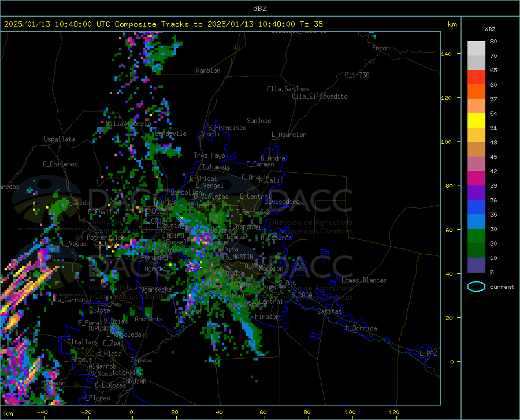Click the 'Tz 35' threshold text
Screen dimensions: 520x420
click(x=311, y=24)
